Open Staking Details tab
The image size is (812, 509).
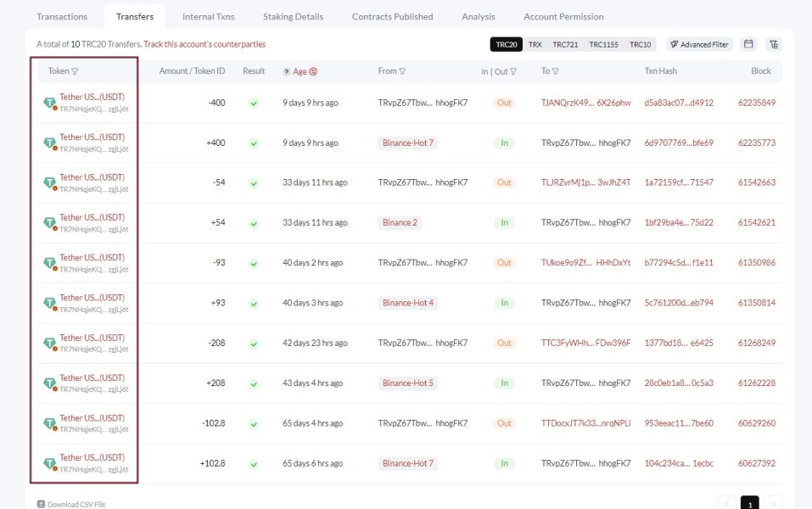(x=293, y=17)
